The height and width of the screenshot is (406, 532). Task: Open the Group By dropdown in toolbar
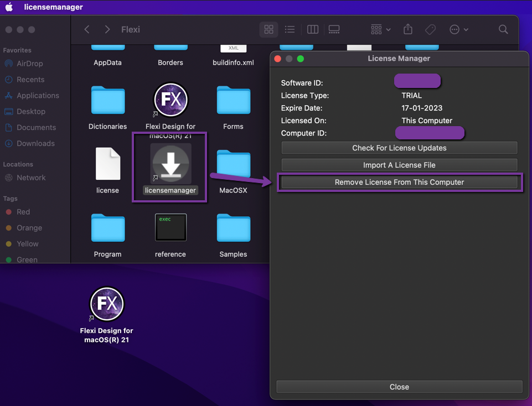(380, 29)
